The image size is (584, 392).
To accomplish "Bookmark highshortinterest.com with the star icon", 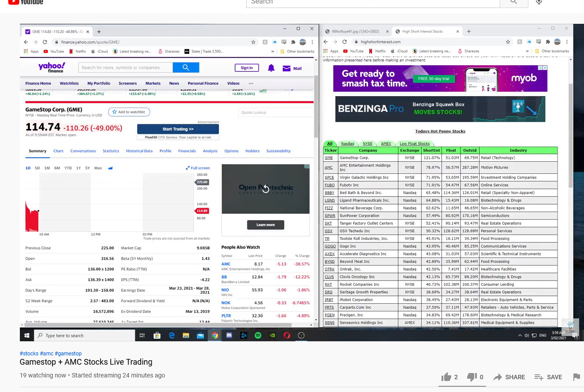I will pyautogui.click(x=508, y=42).
